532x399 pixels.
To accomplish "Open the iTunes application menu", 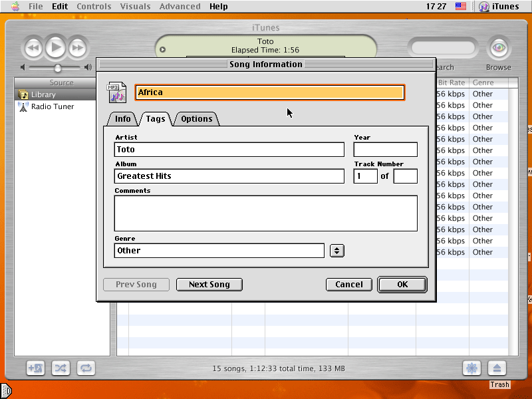I will 499,7.
